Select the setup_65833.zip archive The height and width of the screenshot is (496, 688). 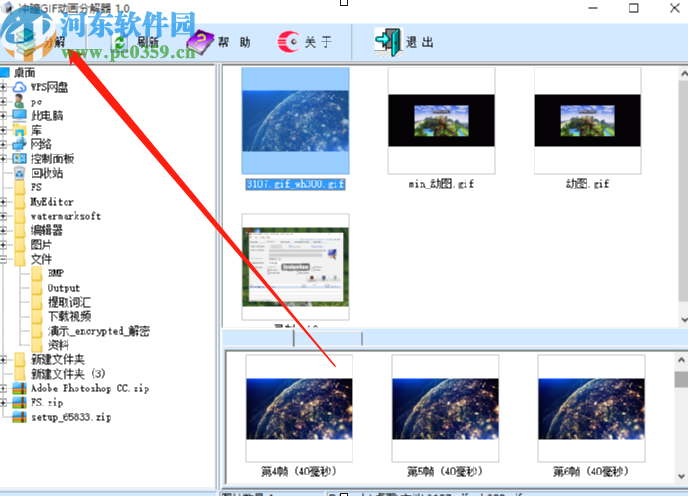coord(71,417)
